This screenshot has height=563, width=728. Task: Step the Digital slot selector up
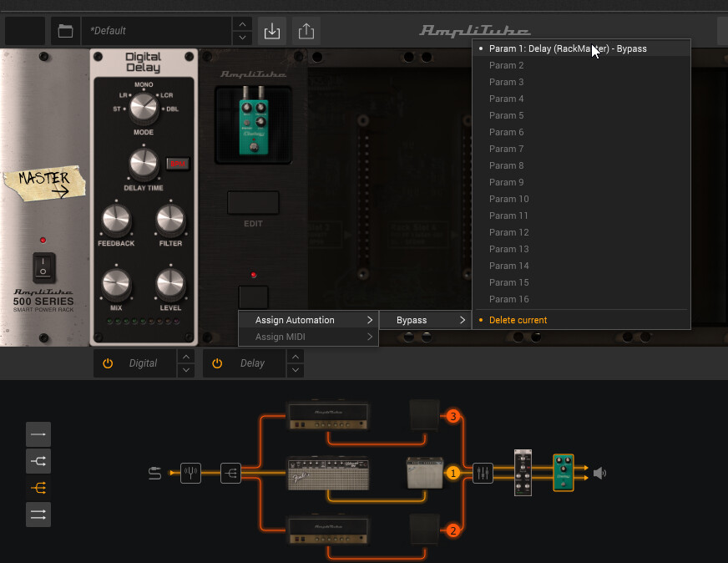(187, 357)
